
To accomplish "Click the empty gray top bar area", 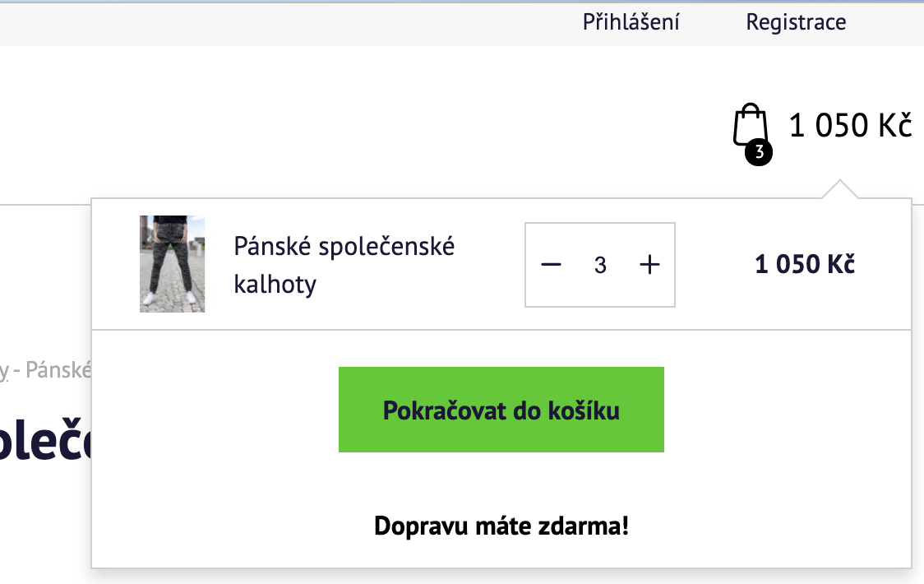I will 288,22.
